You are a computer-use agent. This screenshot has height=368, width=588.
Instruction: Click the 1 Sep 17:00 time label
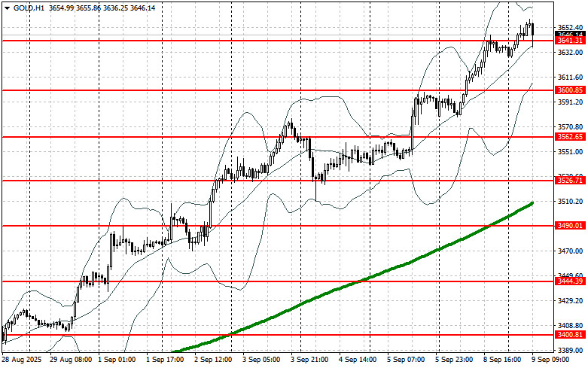point(165,360)
